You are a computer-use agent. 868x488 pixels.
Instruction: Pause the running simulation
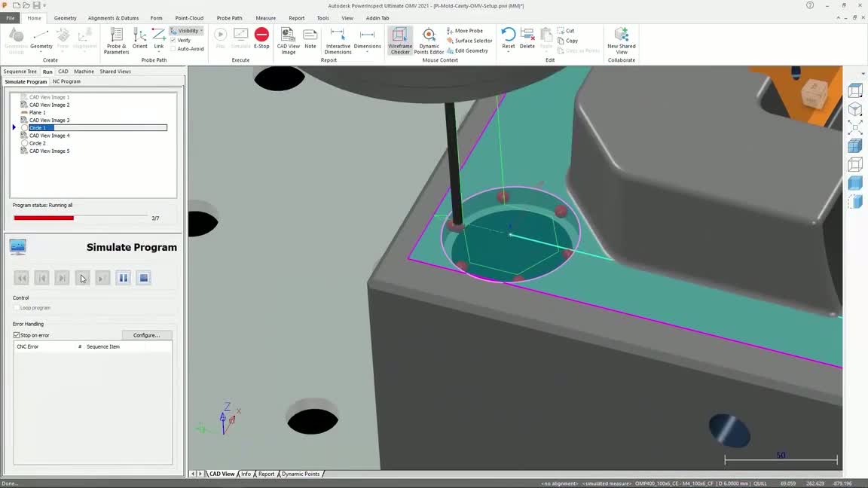pos(123,278)
